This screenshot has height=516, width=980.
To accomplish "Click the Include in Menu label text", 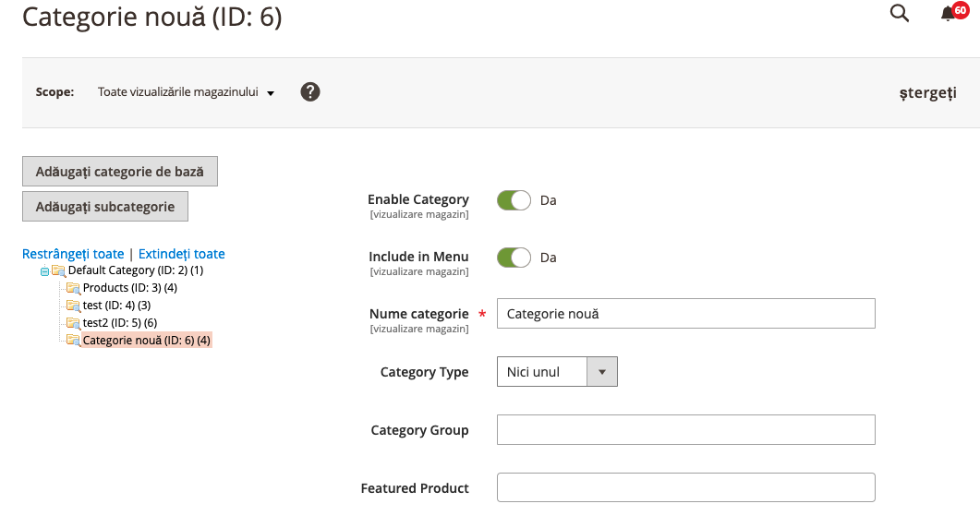I will point(418,257).
